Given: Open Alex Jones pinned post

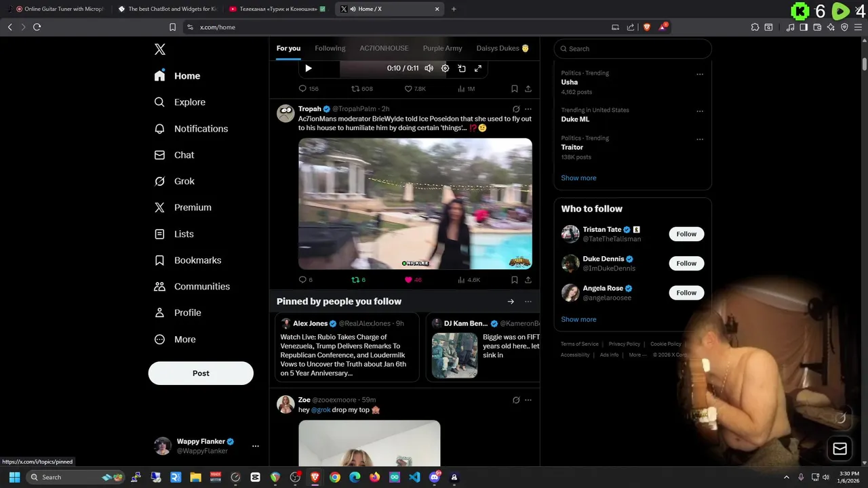Looking at the screenshot, I should coord(347,347).
